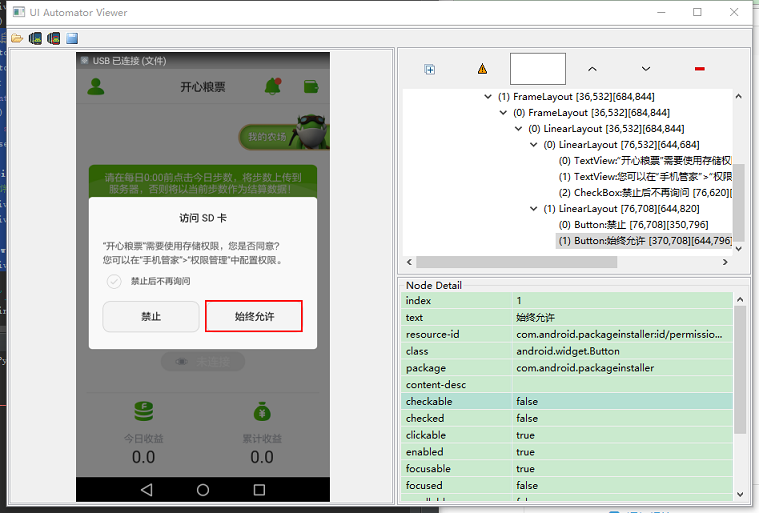Click the 累计收益 value 0.0

(262, 457)
